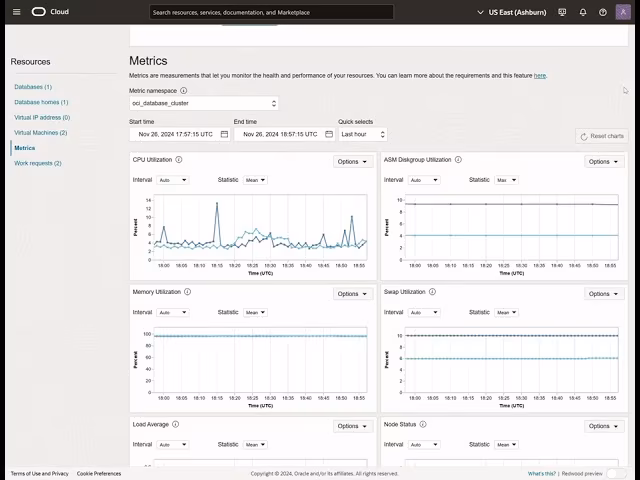Click the top search resources field
640x480 pixels.
coord(270,12)
